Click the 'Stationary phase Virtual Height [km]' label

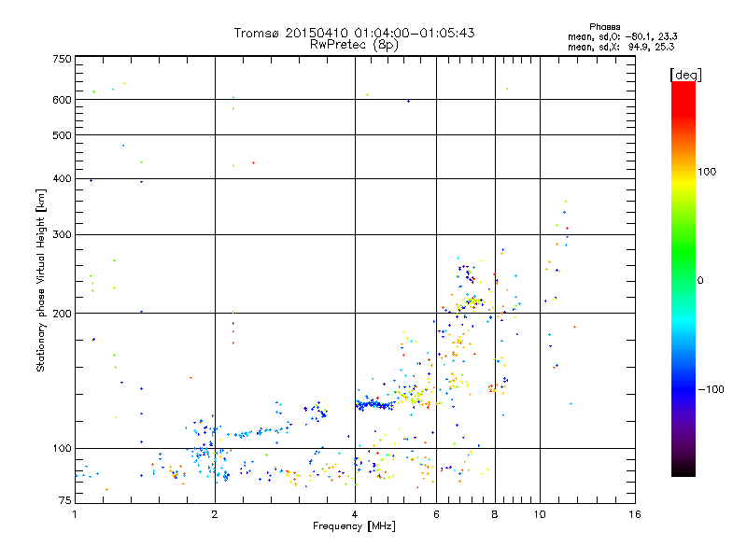41,280
